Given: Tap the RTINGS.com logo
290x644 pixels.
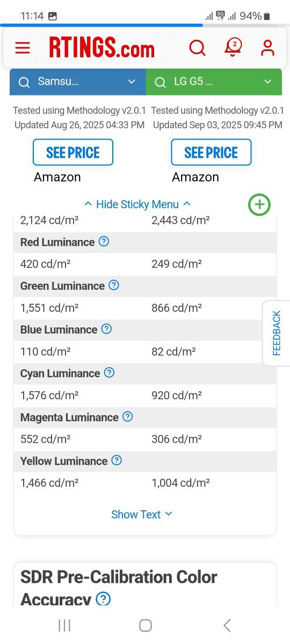Looking at the screenshot, I should (x=102, y=49).
